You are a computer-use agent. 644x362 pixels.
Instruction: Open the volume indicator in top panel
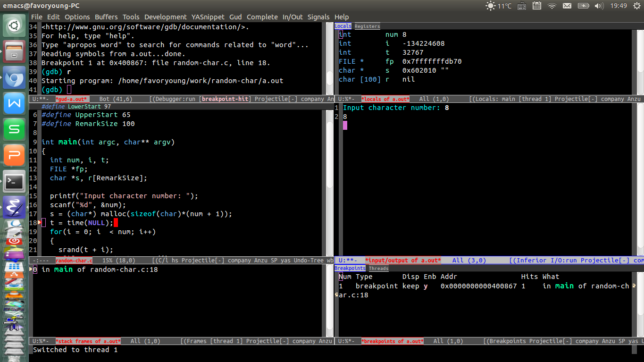pyautogui.click(x=599, y=6)
